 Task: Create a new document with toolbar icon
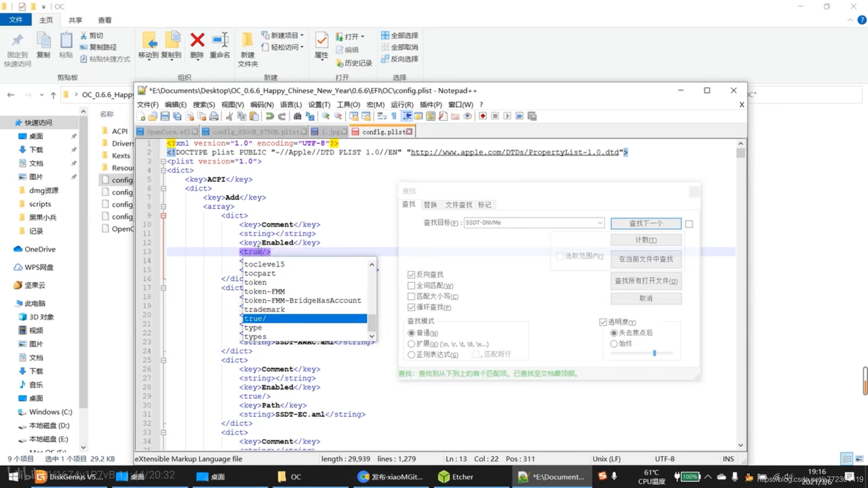coord(141,116)
